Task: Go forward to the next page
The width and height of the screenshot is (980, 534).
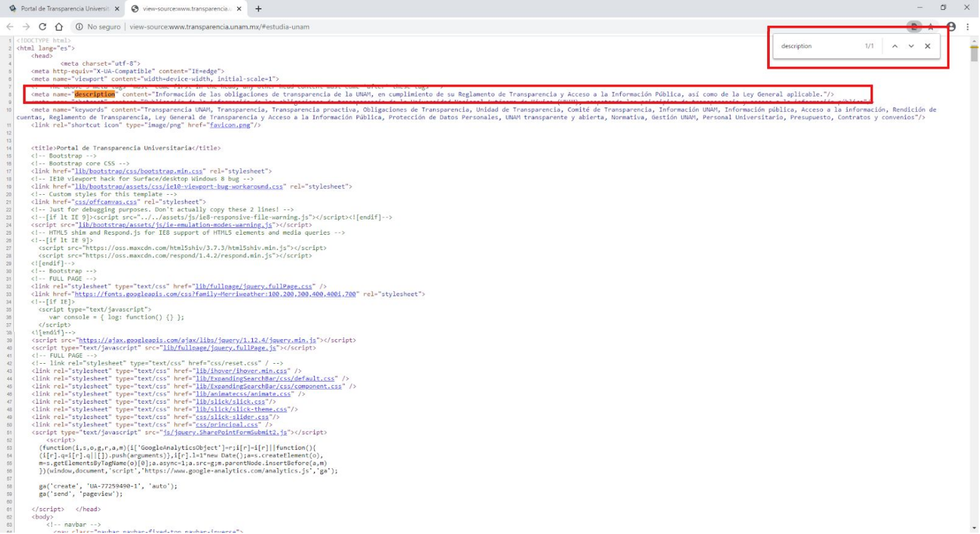Action: 26,27
